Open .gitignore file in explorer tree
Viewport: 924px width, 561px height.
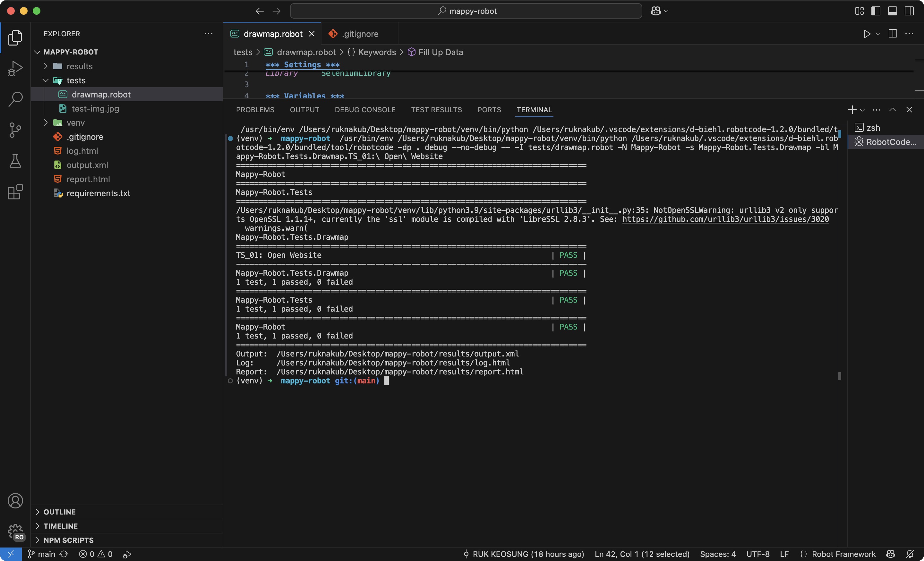(126, 137)
